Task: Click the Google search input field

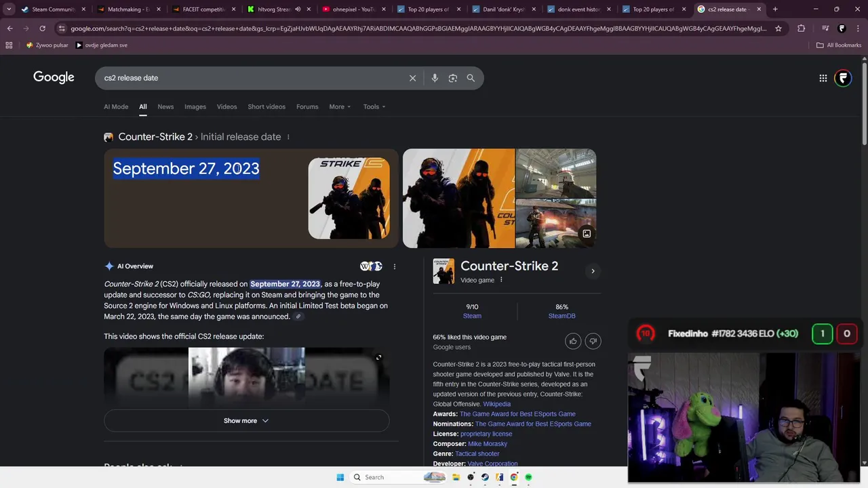Action: (x=251, y=78)
